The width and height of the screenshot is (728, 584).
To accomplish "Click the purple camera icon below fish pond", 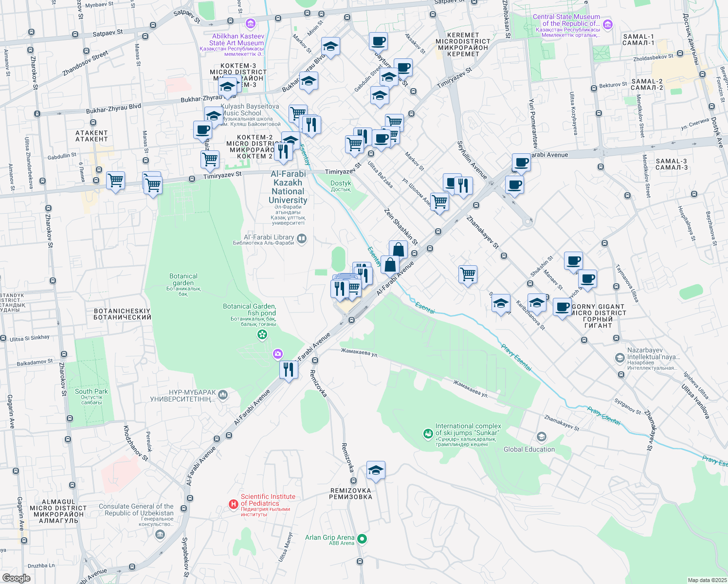I will (278, 354).
